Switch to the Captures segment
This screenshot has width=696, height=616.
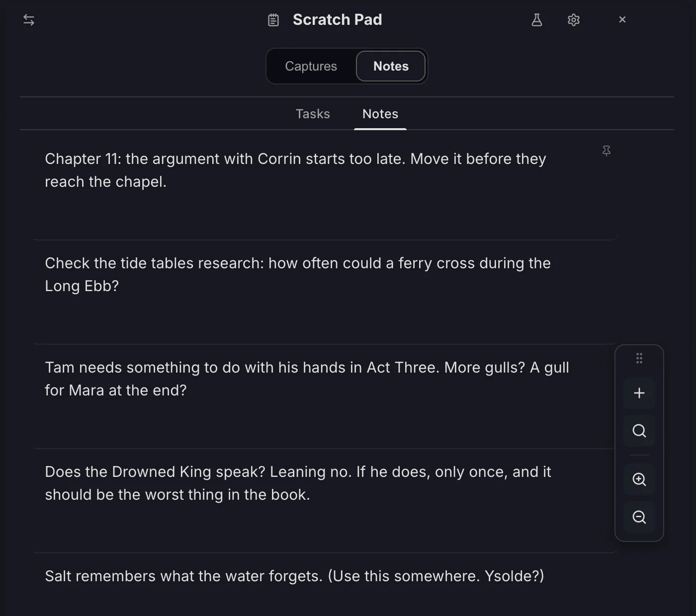[311, 66]
